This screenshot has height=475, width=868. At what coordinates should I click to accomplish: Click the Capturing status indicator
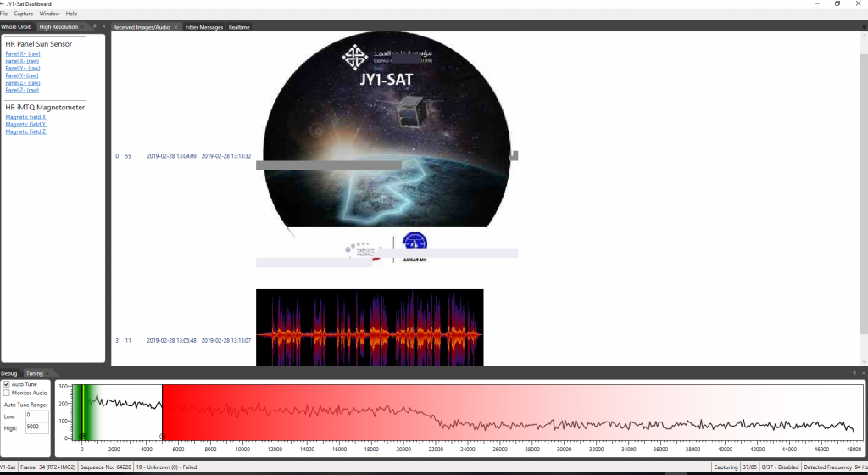pyautogui.click(x=726, y=467)
